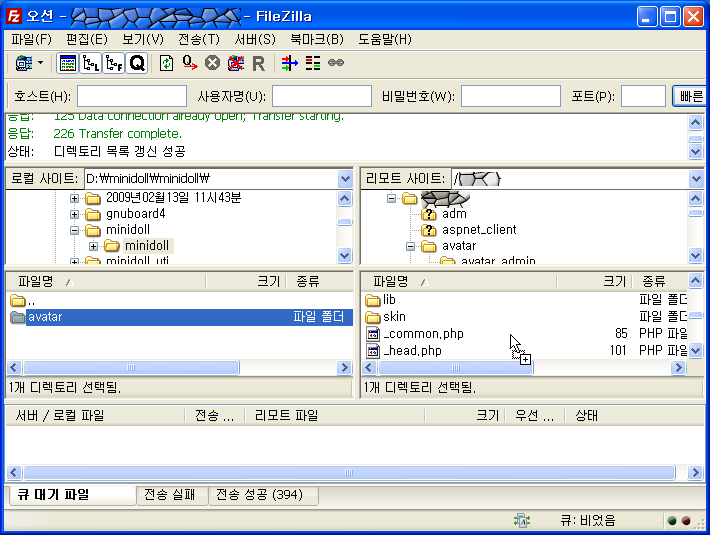Image resolution: width=710 pixels, height=535 pixels.
Task: Sort local list by 크기 header
Action: 247,282
